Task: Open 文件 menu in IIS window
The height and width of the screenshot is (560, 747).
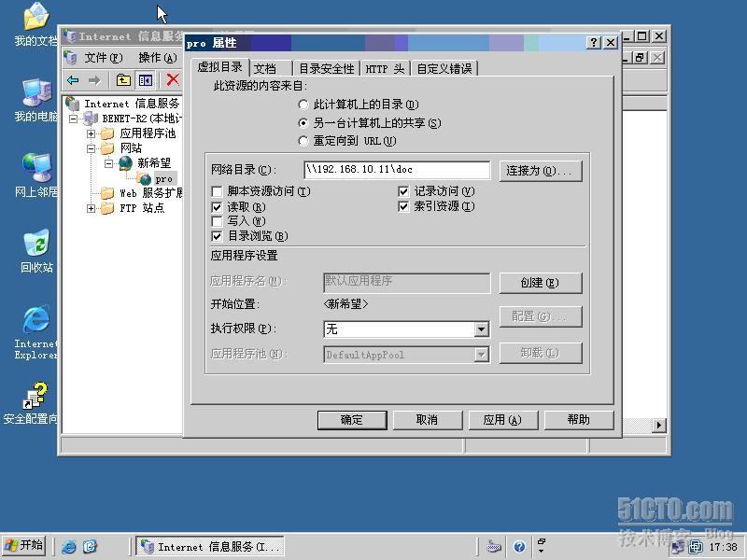Action: [x=104, y=58]
